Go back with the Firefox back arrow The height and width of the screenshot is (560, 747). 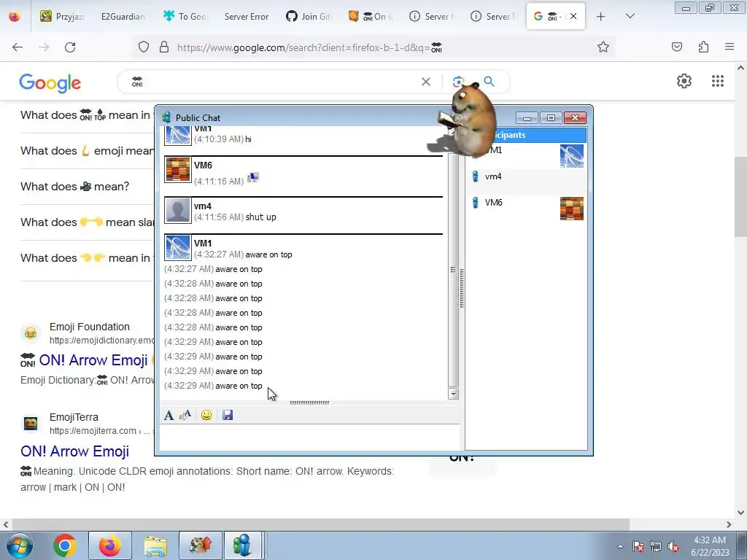tap(18, 47)
